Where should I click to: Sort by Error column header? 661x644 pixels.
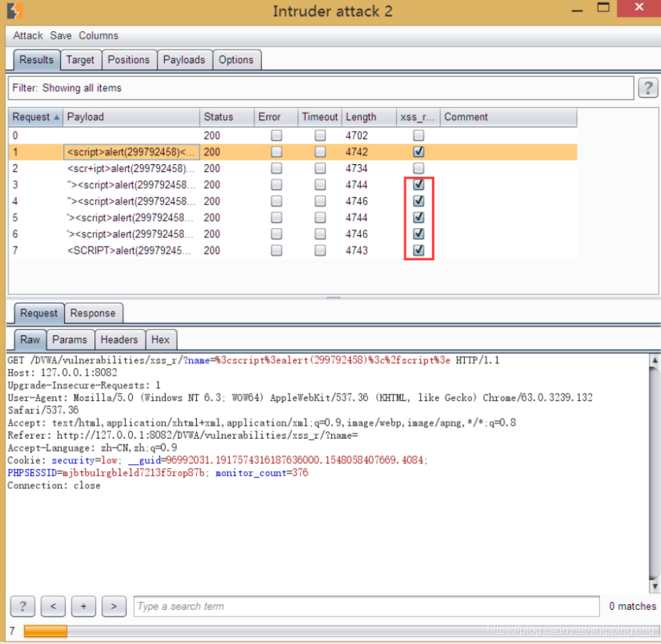[276, 117]
